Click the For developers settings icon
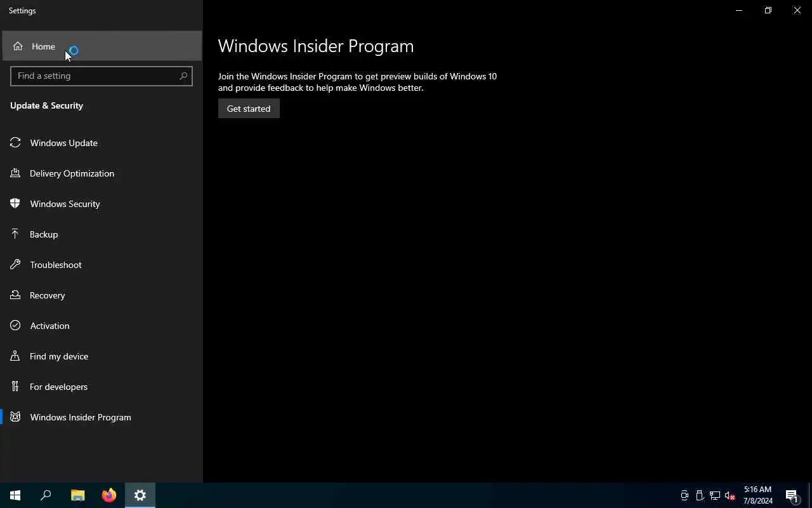The width and height of the screenshot is (812, 508). click(x=15, y=387)
